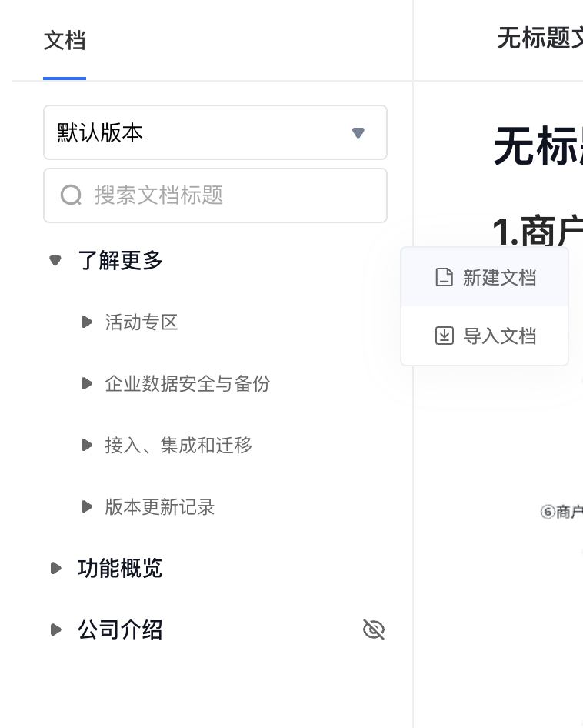
Task: Expand the 公司介绍 section arrow
Action: [55, 629]
